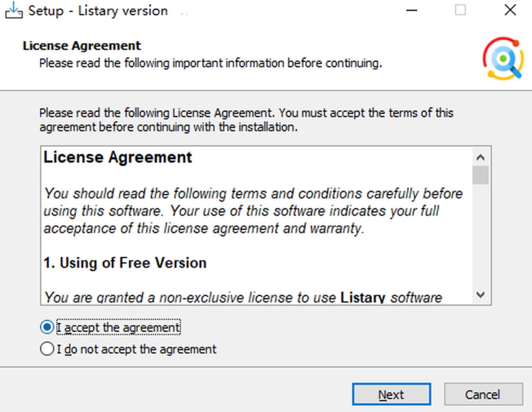Close the Listary setup window

510,10
